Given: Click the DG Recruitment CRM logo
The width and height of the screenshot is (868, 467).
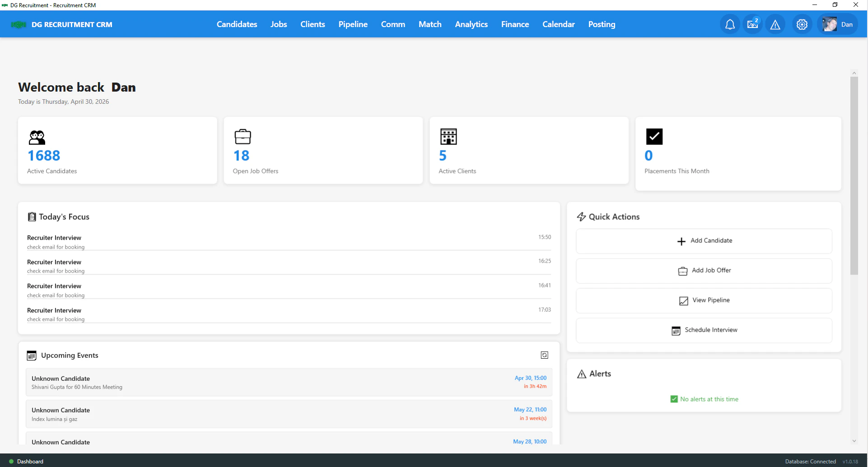Looking at the screenshot, I should pyautogui.click(x=19, y=25).
